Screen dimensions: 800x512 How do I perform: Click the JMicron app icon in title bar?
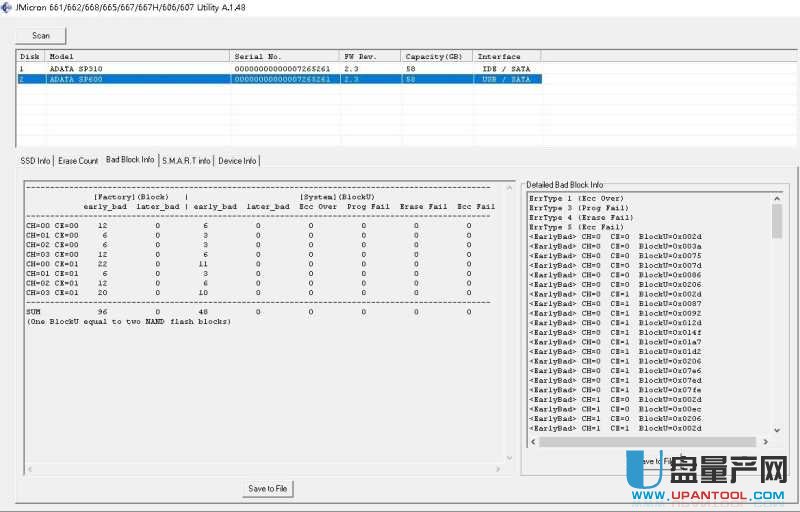tap(7, 7)
